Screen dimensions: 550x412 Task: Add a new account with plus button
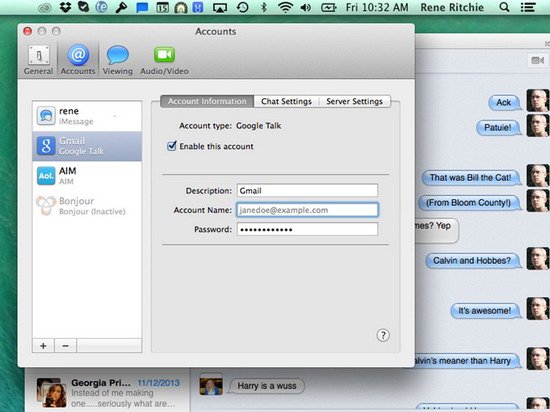[43, 346]
